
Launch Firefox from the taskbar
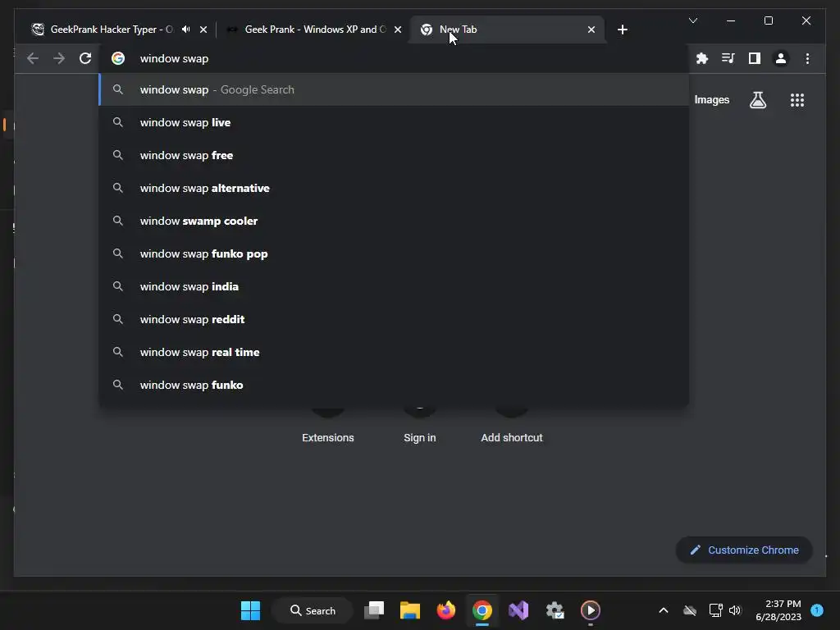point(445,610)
